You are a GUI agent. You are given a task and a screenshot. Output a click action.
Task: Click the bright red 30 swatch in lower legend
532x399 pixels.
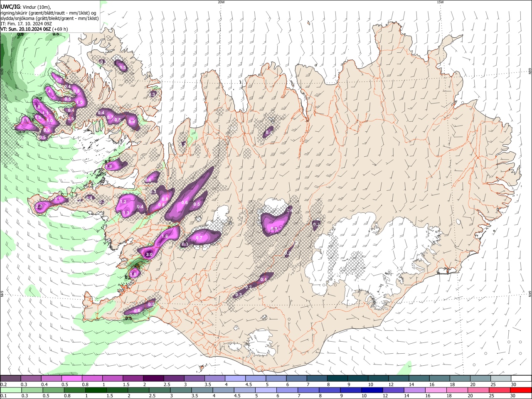[521, 390]
